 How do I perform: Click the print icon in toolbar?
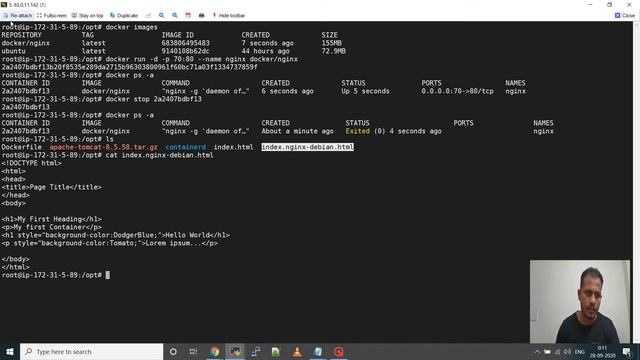pos(202,16)
